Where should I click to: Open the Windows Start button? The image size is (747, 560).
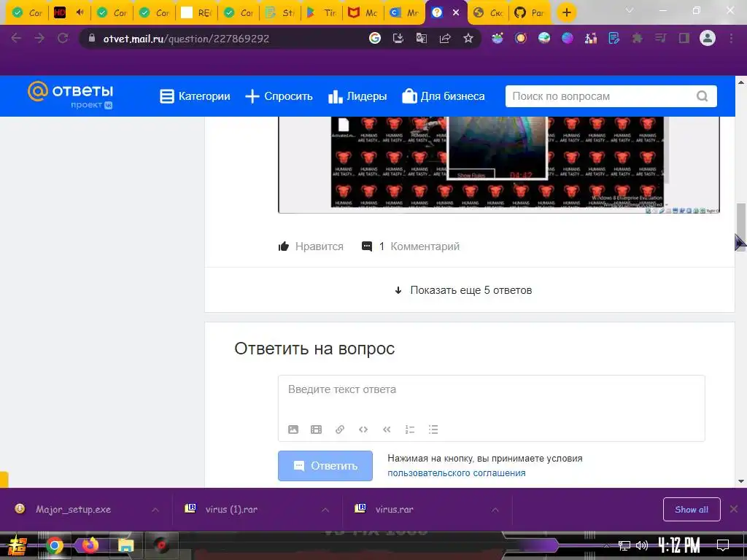tap(18, 546)
